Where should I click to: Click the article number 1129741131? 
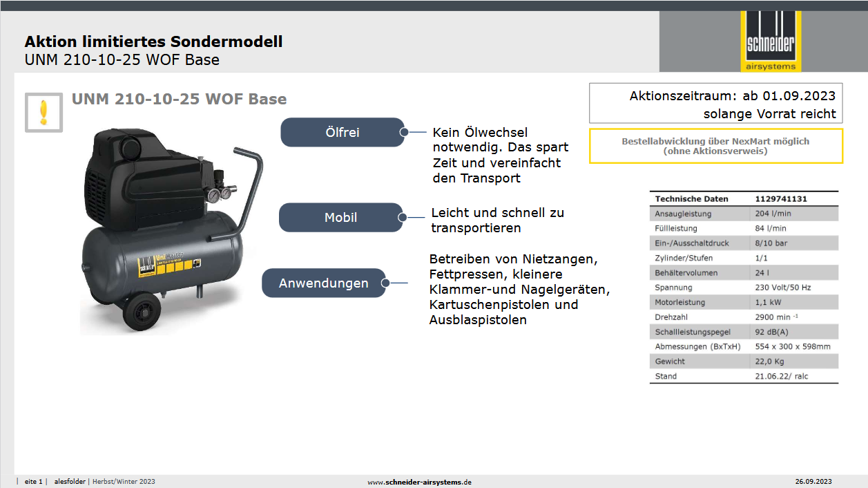click(x=781, y=199)
